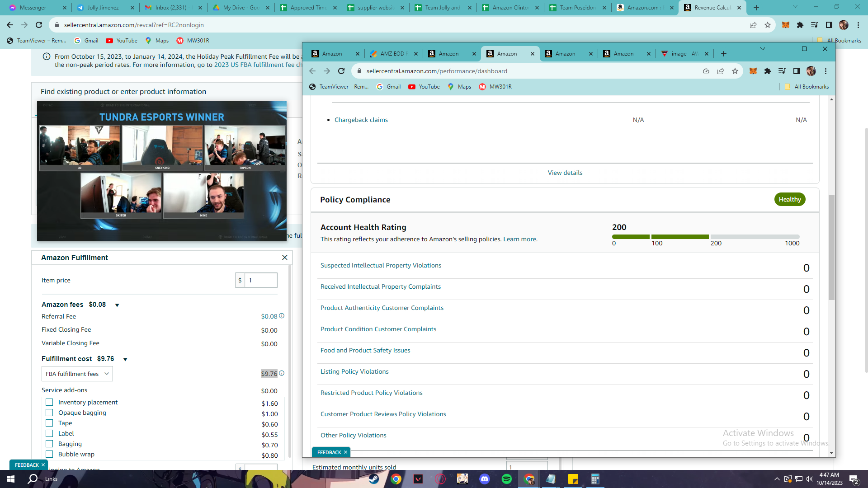868x488 pixels.
Task: Open the My Drive tab
Action: [241, 8]
